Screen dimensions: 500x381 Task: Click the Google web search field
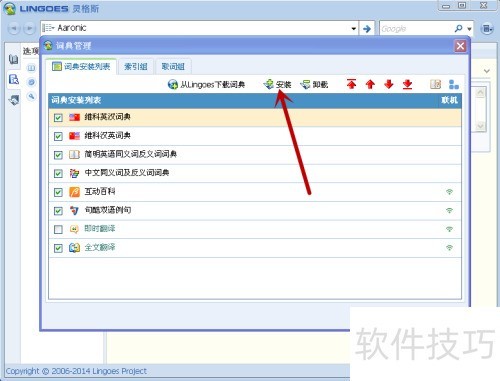(x=416, y=29)
